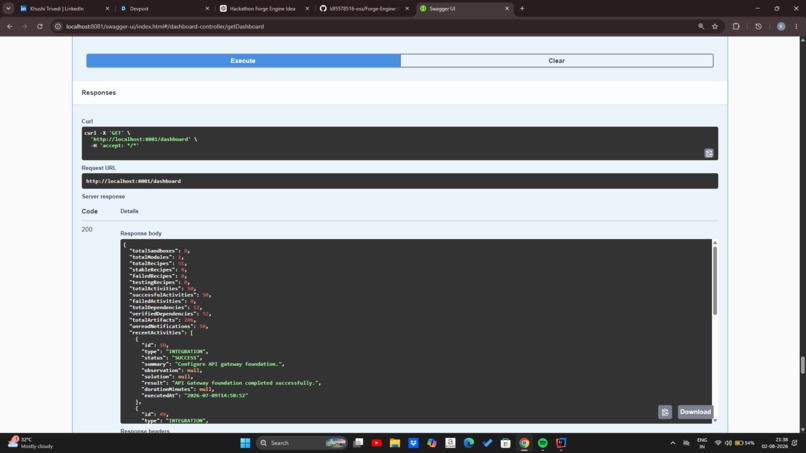Screen dimensions: 806x453
Task: Close the Swagger UI tab
Action: click(507, 9)
